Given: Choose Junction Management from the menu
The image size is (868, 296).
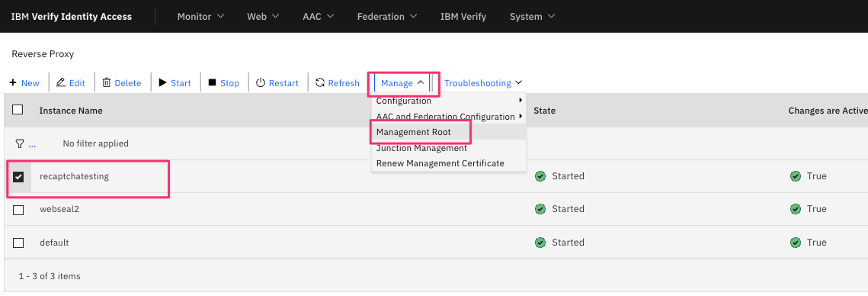Looking at the screenshot, I should (x=422, y=148).
